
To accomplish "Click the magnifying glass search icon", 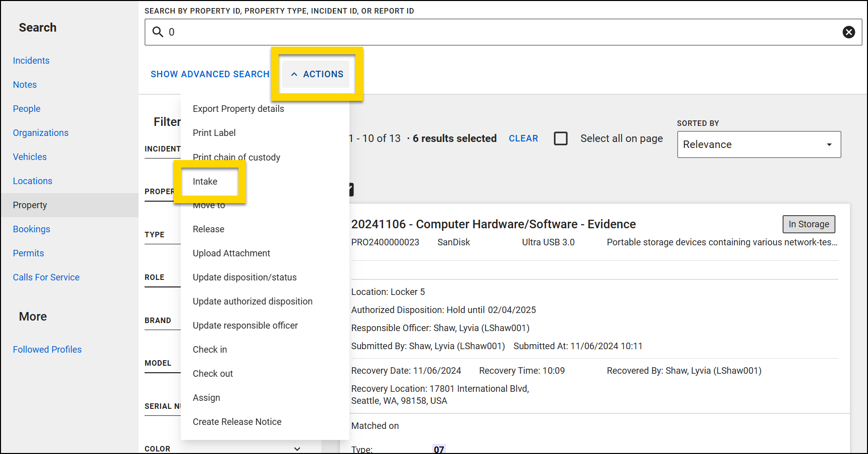I will click(157, 32).
